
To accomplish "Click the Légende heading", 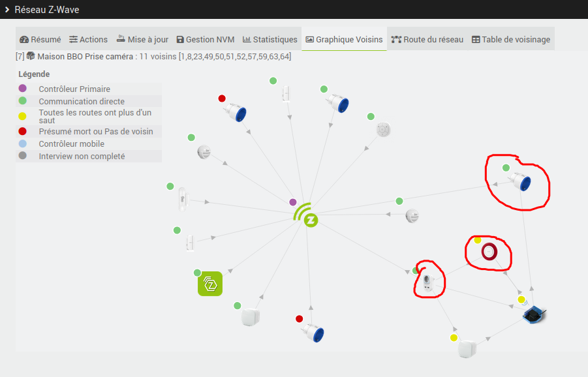I will click(x=34, y=74).
